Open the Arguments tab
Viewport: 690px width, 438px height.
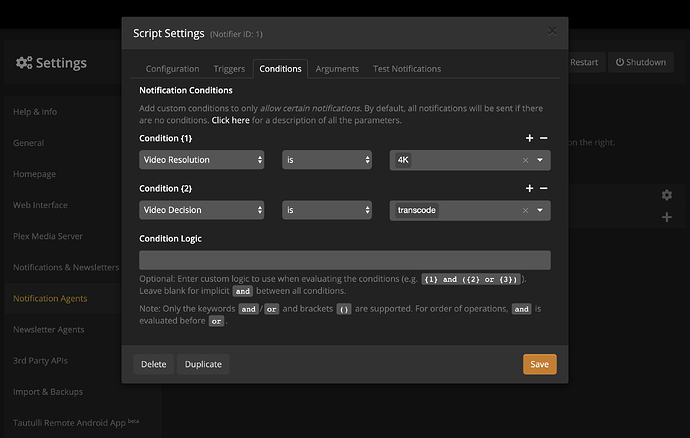coord(337,69)
